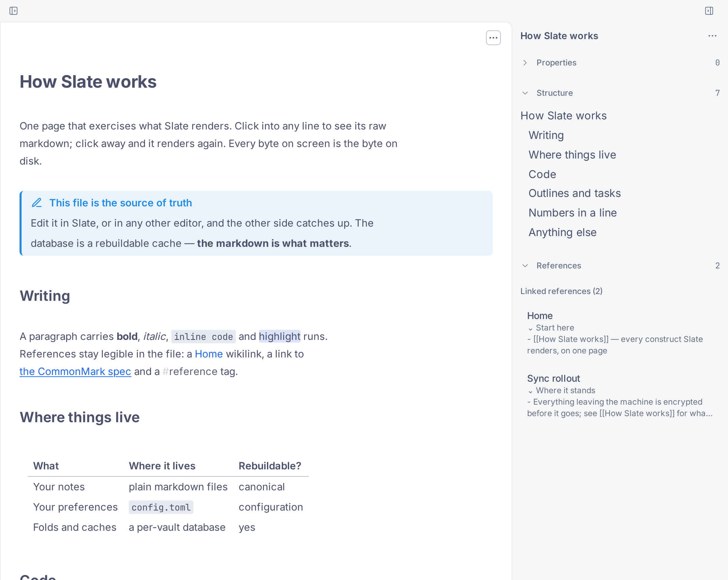Toggle the left sidebar panel icon
The height and width of the screenshot is (580, 728).
coord(13,11)
